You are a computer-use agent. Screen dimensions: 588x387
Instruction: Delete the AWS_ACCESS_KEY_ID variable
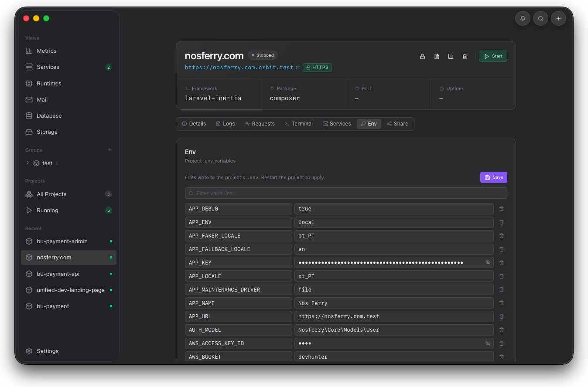[x=502, y=343]
